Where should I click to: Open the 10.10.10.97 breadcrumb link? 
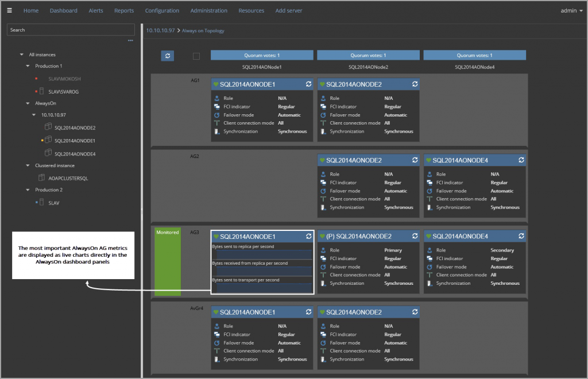[x=160, y=31]
